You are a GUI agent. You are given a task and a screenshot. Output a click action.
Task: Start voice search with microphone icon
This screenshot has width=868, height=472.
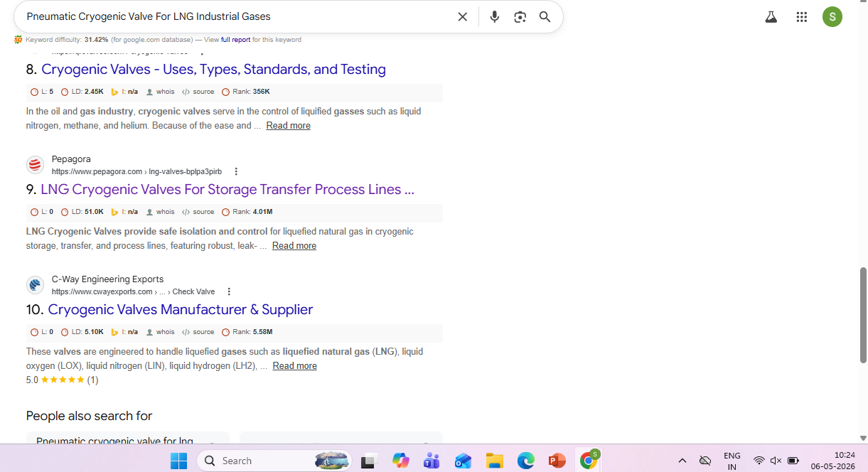click(x=495, y=17)
